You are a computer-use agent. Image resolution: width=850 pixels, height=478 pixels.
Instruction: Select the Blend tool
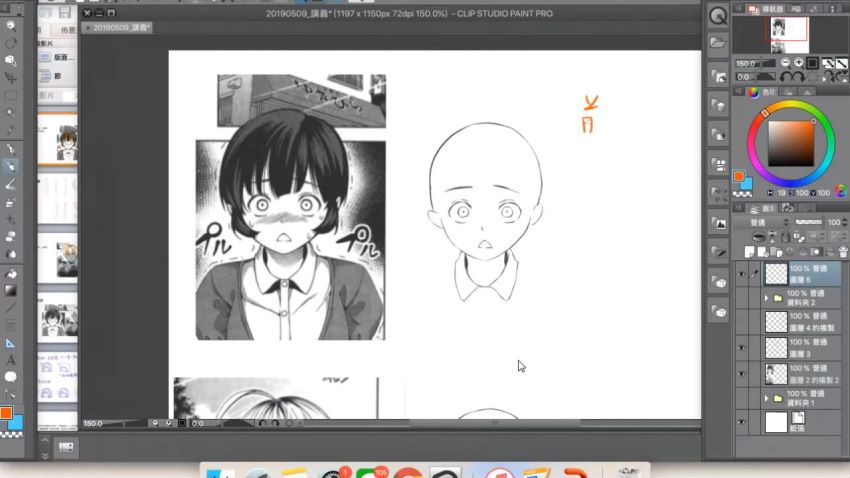[10, 254]
